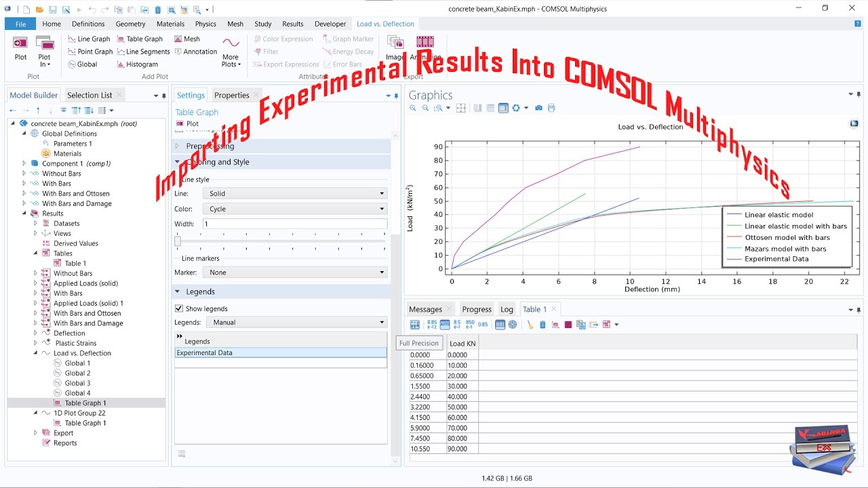Image resolution: width=868 pixels, height=488 pixels.
Task: Add a Line Segments plot
Action: (x=143, y=52)
